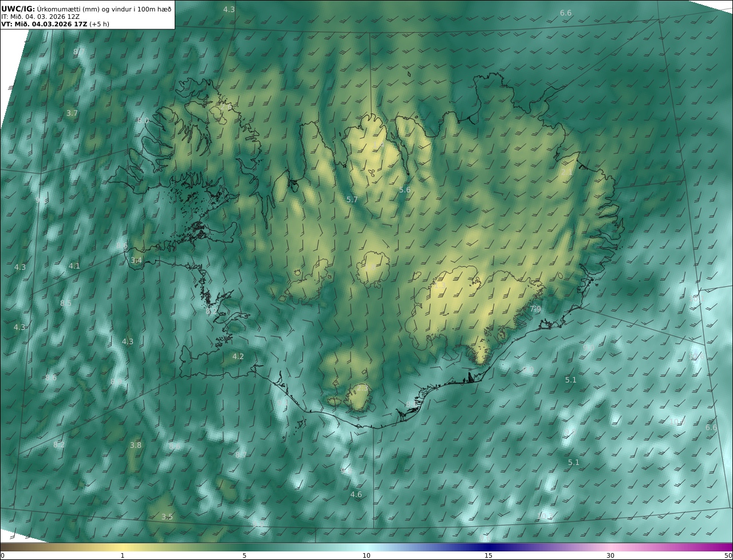733x560 pixels.
Task: Click the 3.4 value label on the map
Action: coord(136,261)
